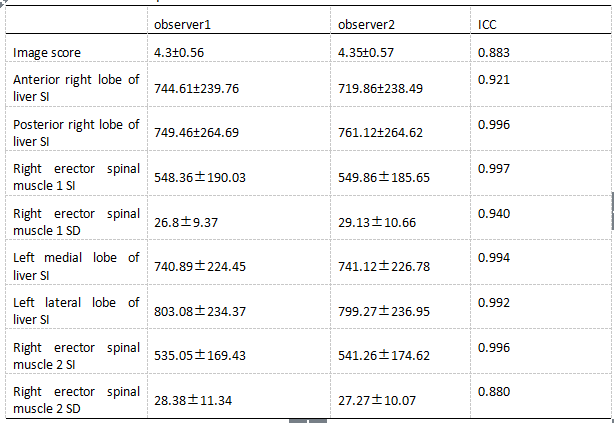614x423 pixels.
Task: Click the ICC value 0.880
Action: coord(494,391)
